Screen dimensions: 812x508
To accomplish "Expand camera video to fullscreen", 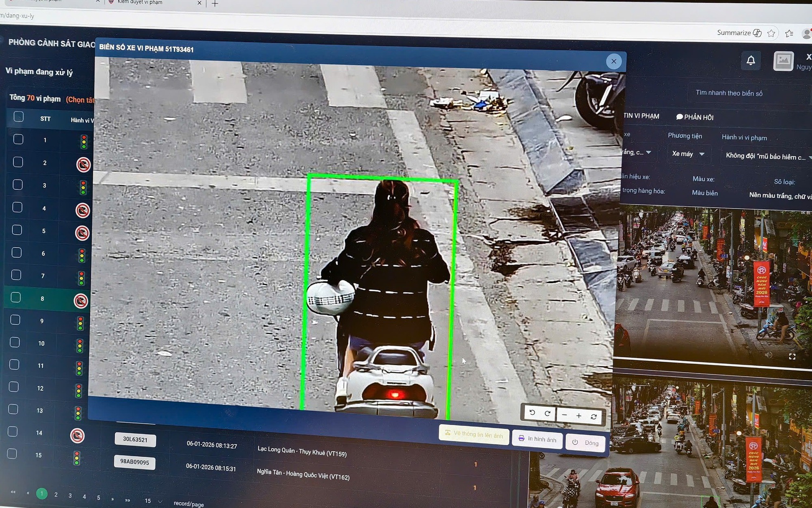I will tap(792, 356).
